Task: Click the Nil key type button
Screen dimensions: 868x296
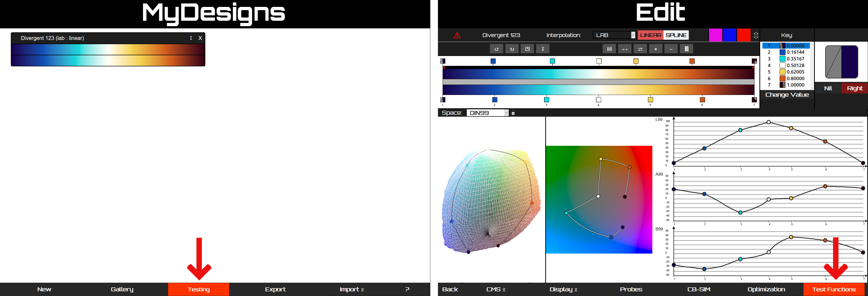Action: [x=828, y=88]
